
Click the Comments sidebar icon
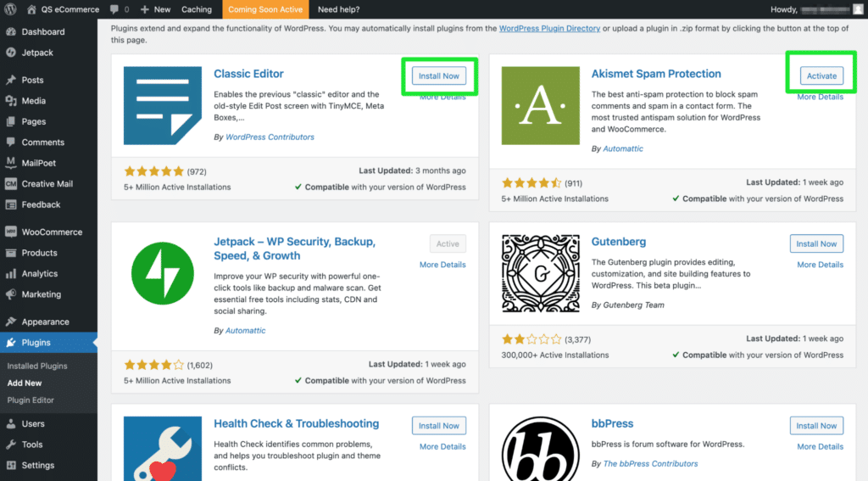click(11, 142)
